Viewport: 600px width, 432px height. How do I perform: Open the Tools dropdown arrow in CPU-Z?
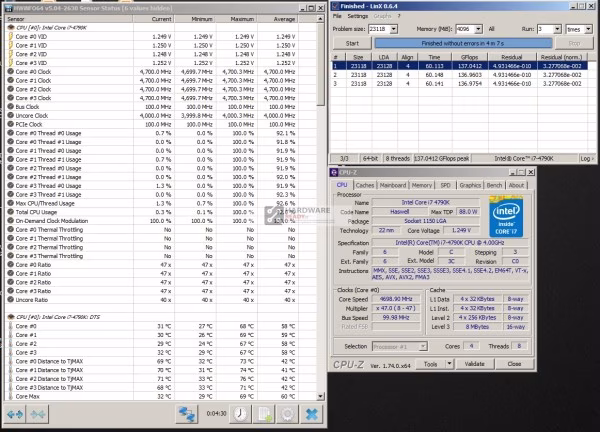(449, 364)
